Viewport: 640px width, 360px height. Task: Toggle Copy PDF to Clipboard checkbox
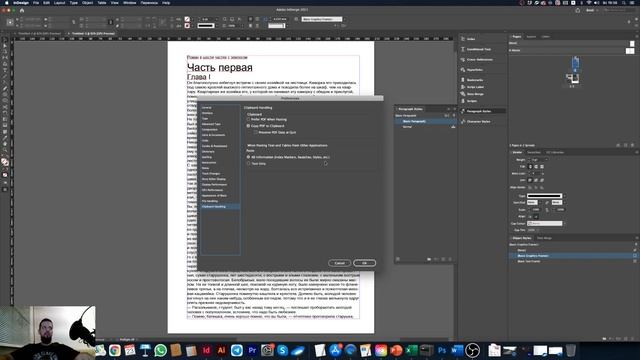(248, 126)
